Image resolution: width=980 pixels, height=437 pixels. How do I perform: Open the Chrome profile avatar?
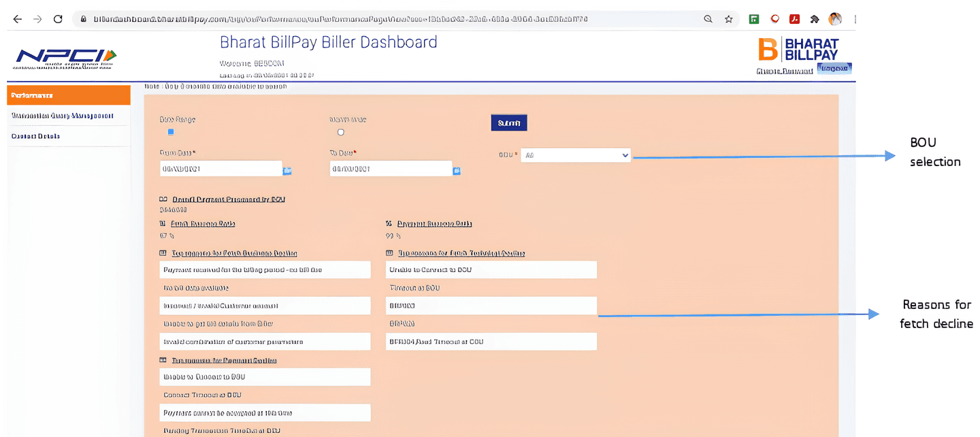[x=835, y=19]
